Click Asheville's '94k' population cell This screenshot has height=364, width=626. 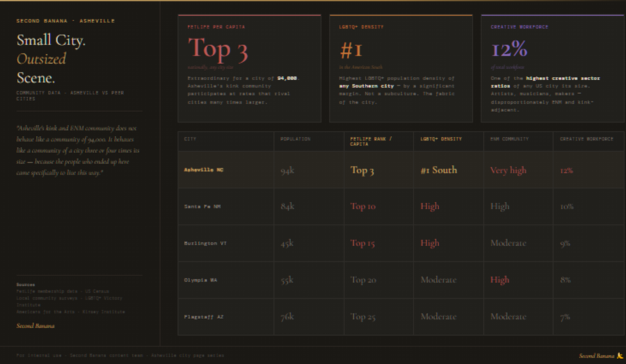coord(287,171)
